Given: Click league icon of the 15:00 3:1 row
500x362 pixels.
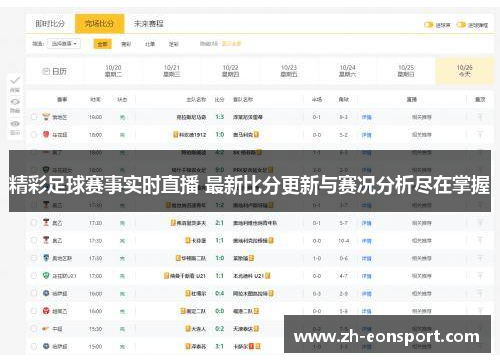Looking at the screenshot, I should (46, 346).
